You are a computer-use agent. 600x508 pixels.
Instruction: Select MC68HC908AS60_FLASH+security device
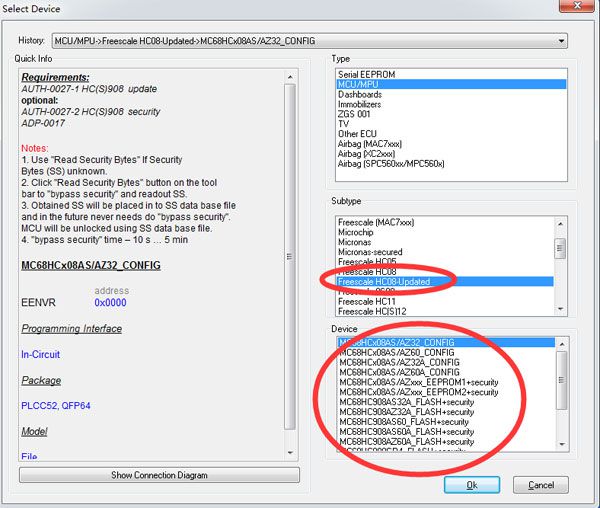tap(446, 422)
